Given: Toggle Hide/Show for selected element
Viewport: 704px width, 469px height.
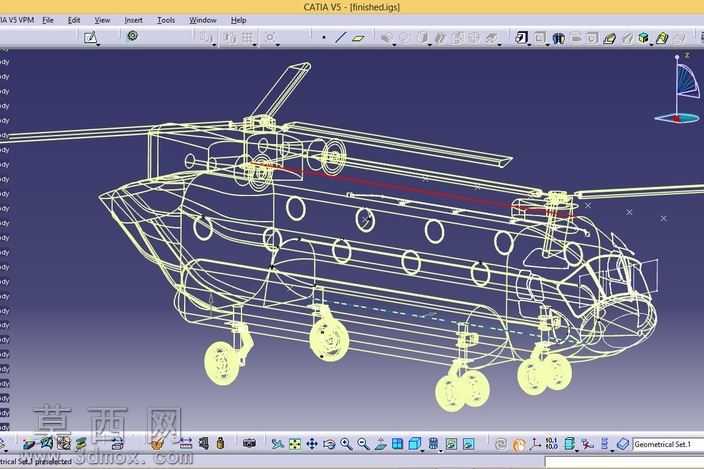Looking at the screenshot, I should 451,444.
